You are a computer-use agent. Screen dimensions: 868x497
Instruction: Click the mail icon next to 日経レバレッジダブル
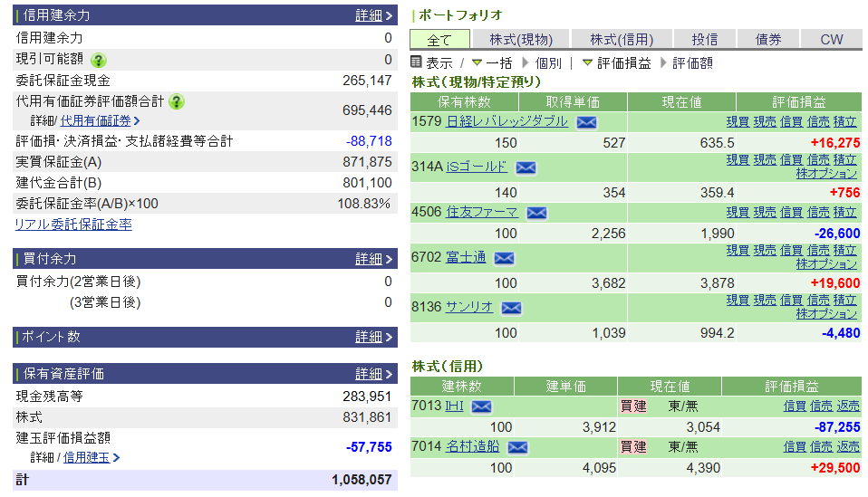coord(586,122)
